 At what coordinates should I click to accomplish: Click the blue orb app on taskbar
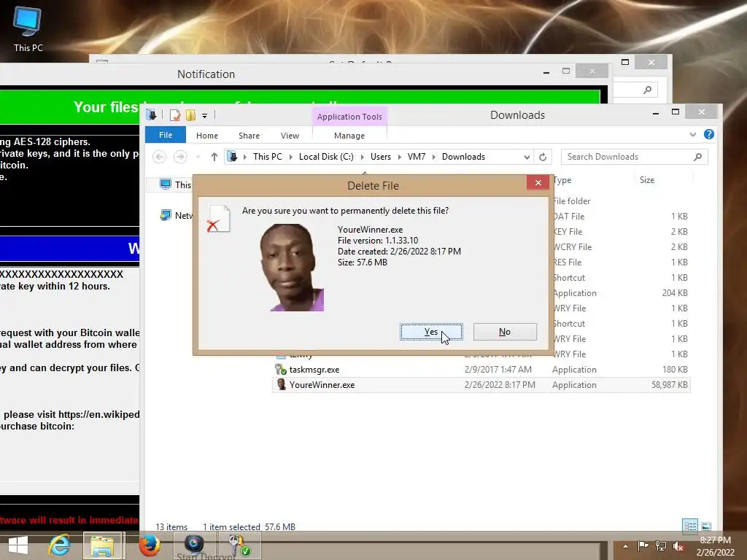tap(194, 544)
